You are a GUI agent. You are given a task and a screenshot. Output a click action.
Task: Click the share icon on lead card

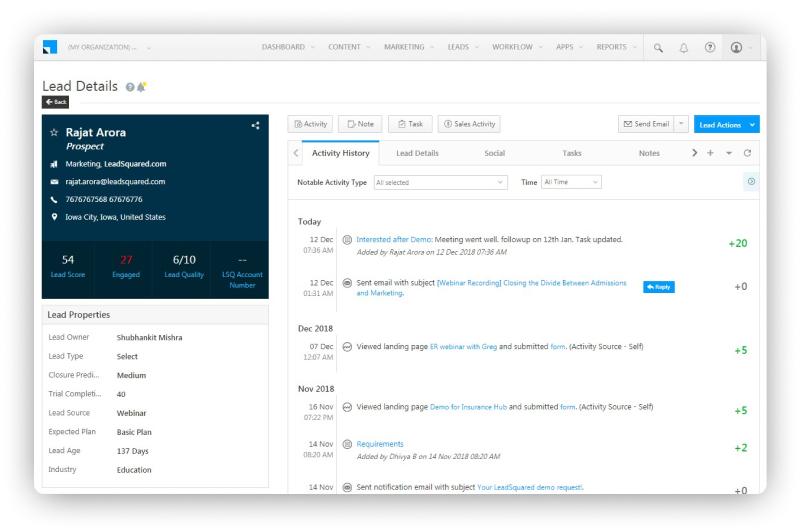[x=255, y=125]
